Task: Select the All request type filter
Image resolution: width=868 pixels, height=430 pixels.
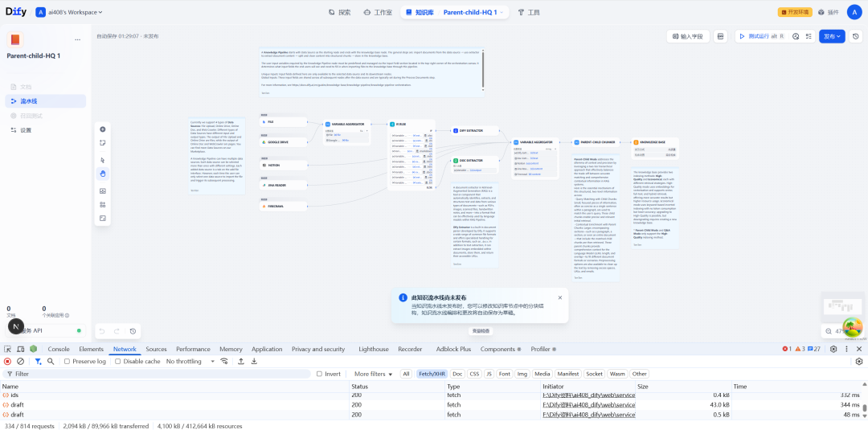Action: tap(407, 374)
